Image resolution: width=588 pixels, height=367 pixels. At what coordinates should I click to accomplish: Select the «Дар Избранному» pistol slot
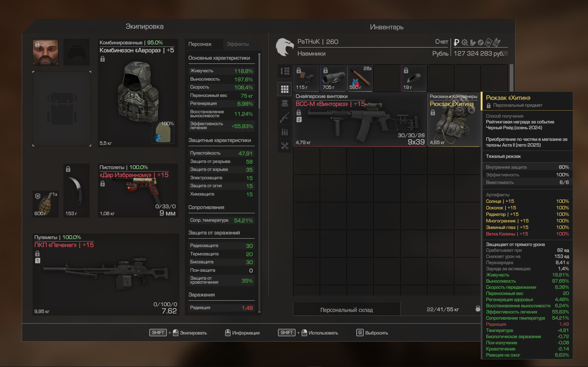138,191
